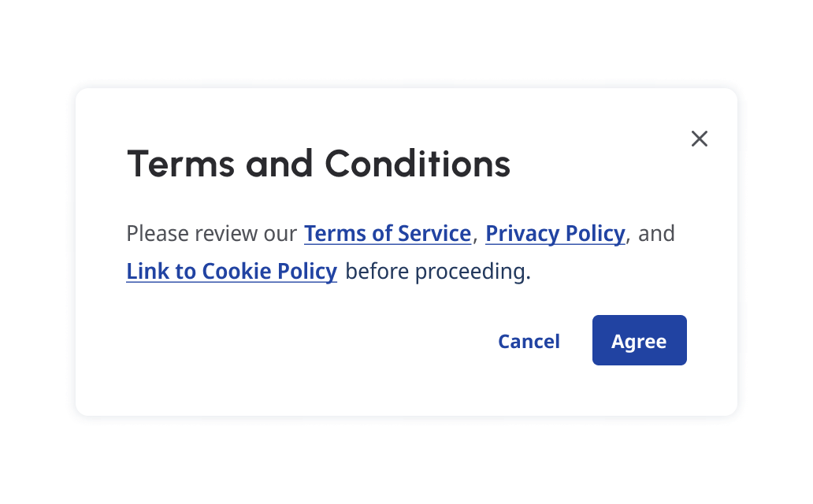Accept the terms by clicking Agree
Screen dimensions: 813x504
click(x=639, y=341)
